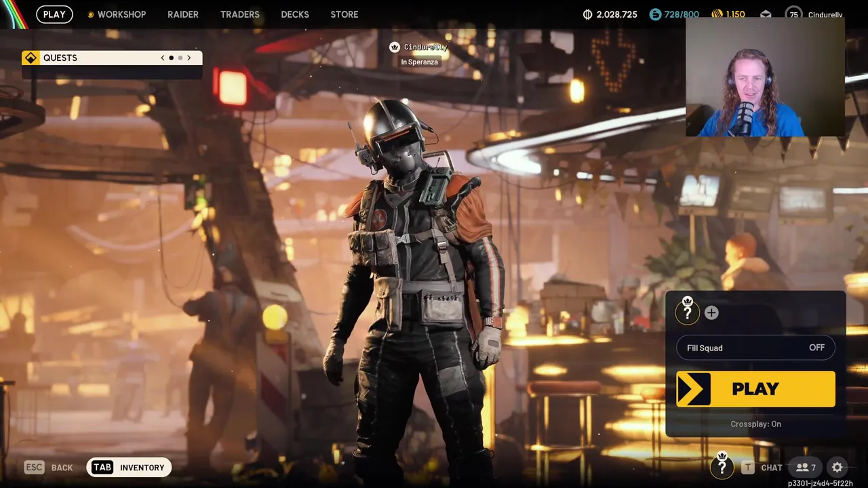Click the streamer webcam overlay

765,77
